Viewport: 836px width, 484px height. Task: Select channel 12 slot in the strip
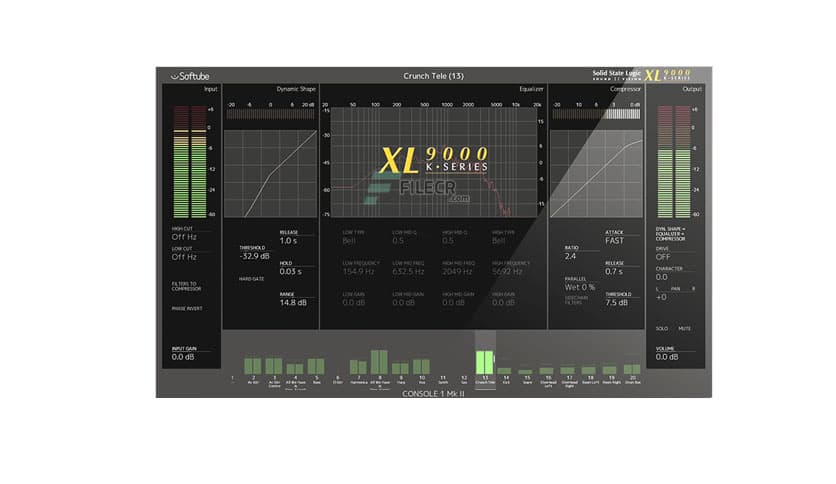464,380
